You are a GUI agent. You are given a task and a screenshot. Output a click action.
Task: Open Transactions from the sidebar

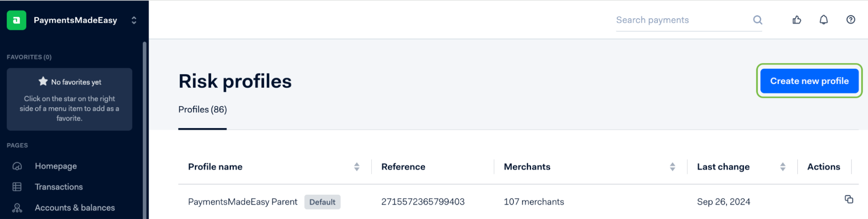(x=59, y=187)
